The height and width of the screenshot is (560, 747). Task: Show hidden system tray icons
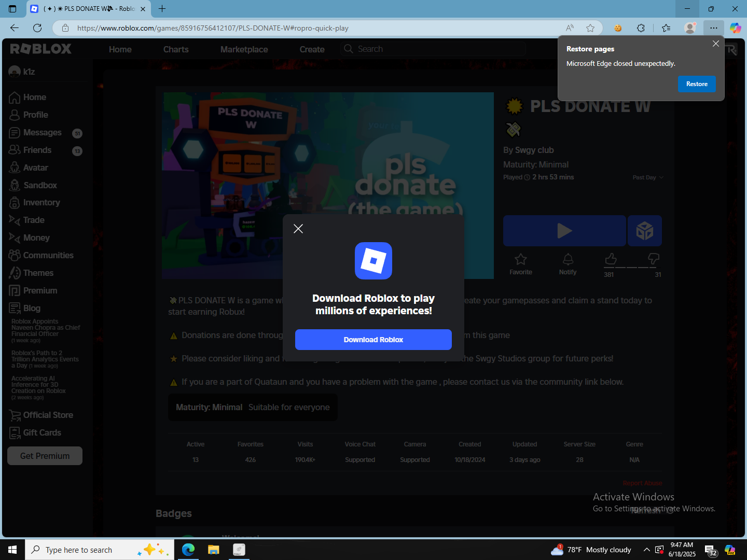pyautogui.click(x=646, y=550)
